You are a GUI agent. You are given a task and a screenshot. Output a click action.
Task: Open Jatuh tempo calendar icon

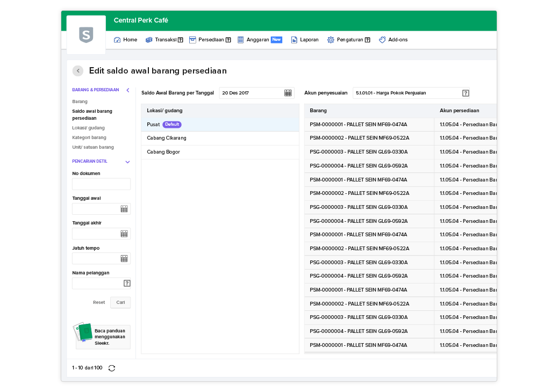pyautogui.click(x=124, y=259)
